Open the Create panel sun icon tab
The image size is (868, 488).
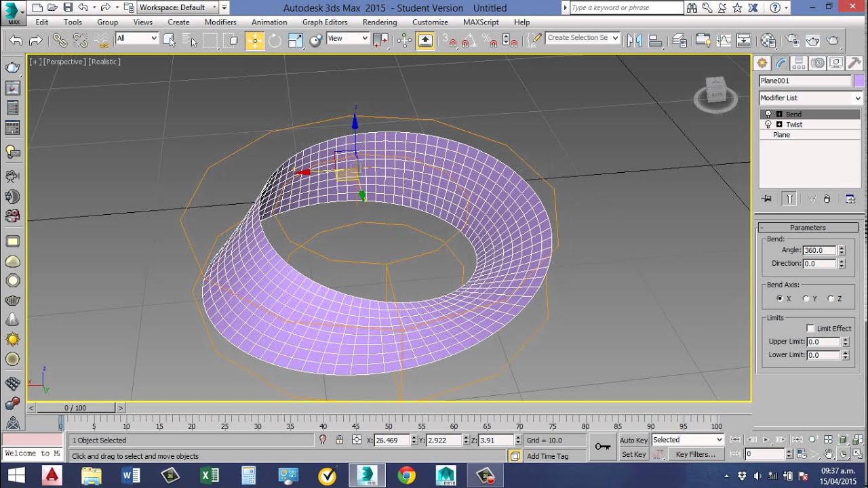[762, 63]
